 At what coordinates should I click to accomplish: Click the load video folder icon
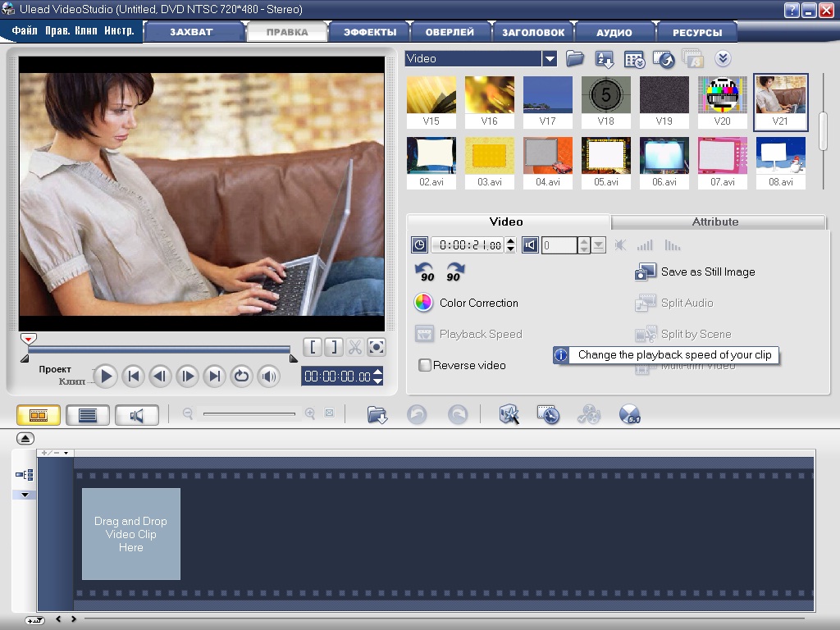pos(575,59)
